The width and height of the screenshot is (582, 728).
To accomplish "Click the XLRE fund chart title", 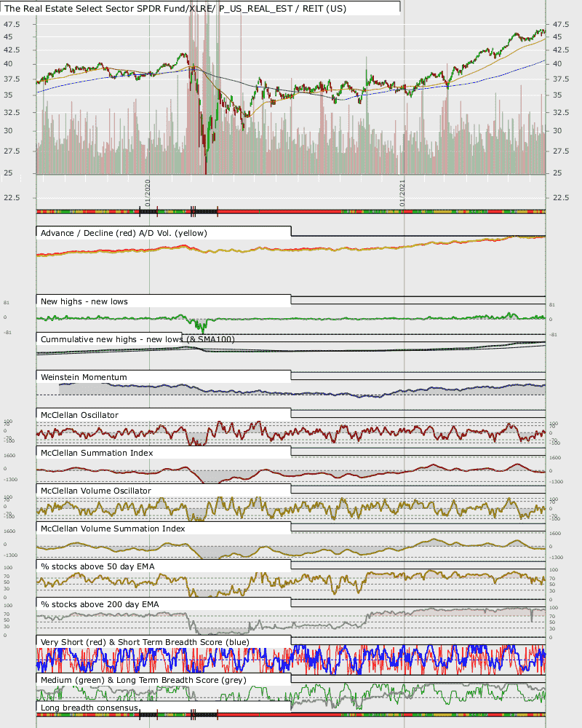I will [x=175, y=8].
